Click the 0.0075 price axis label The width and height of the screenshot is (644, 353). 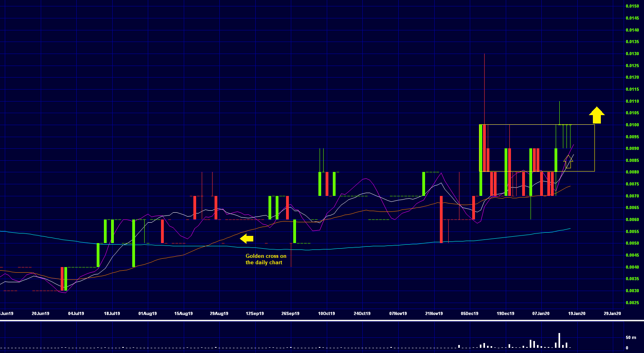[x=632, y=184]
